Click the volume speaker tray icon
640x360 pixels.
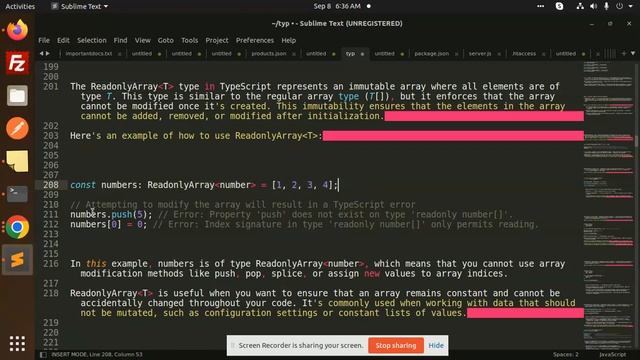tap(593, 6)
